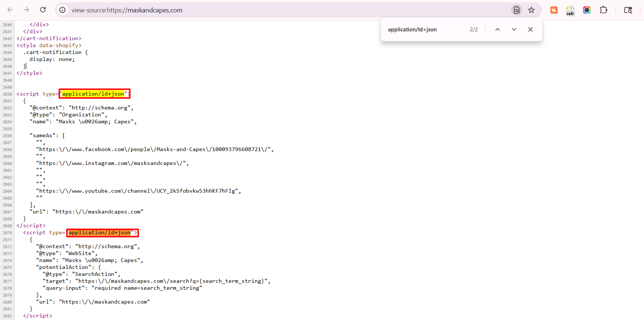Viewport: 644px width, 320px height.
Task: Click the yellow-highlighted application/ld+json match
Action: coord(93,94)
